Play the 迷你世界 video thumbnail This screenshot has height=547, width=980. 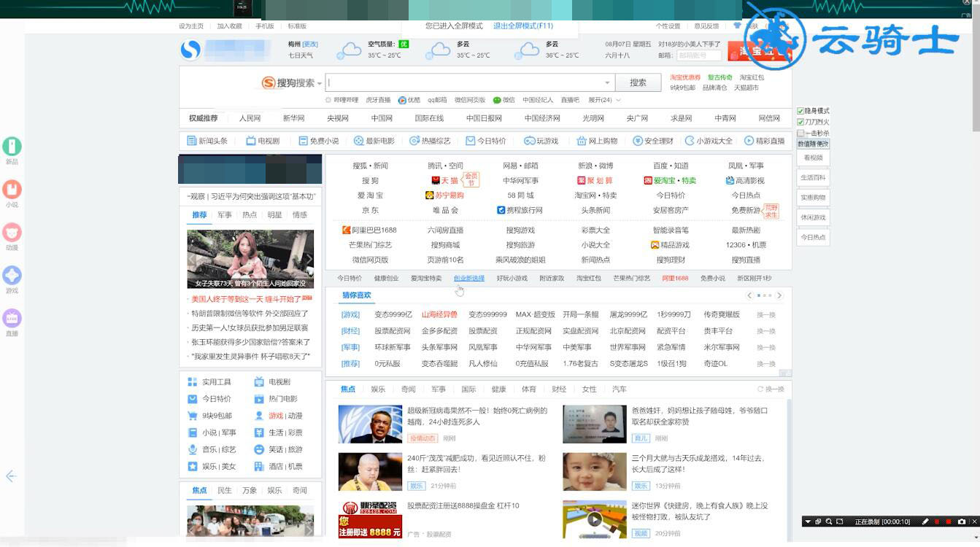[595, 519]
